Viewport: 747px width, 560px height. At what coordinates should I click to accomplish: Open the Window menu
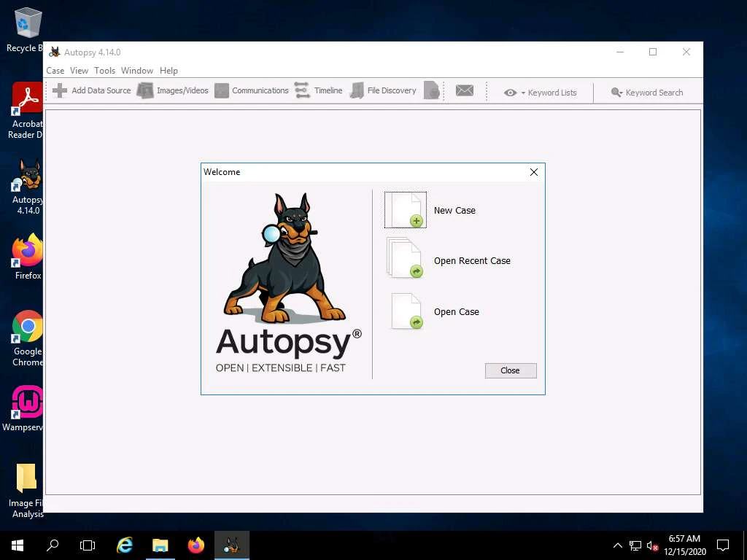137,71
